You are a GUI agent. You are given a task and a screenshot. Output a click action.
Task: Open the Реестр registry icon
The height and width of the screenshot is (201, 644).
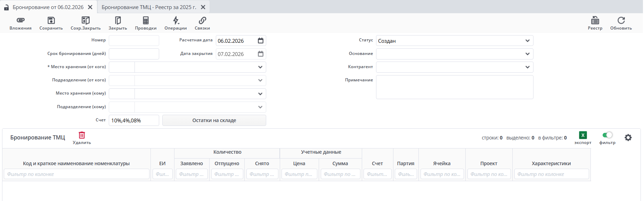pyautogui.click(x=595, y=21)
